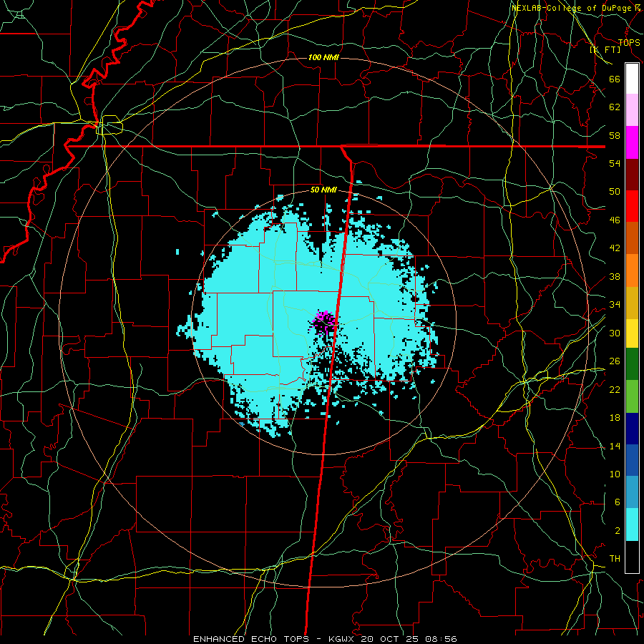The height and width of the screenshot is (644, 644).
Task: Click the cyan swatch between 2 and 6
Action: click(x=632, y=525)
